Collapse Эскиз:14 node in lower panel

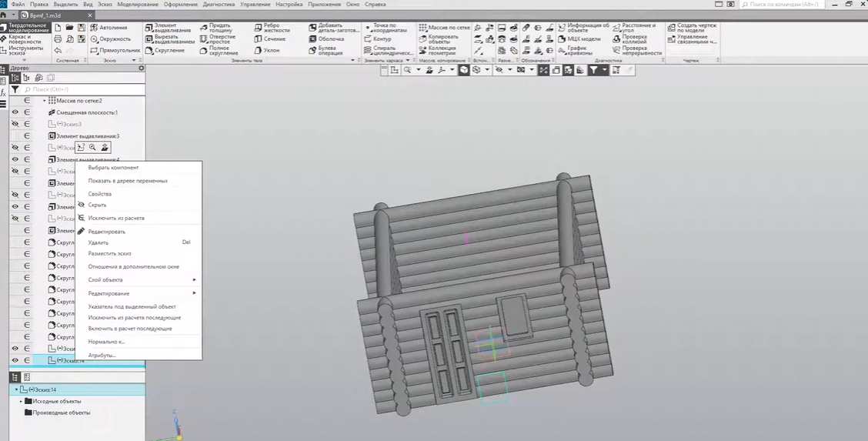(16, 389)
